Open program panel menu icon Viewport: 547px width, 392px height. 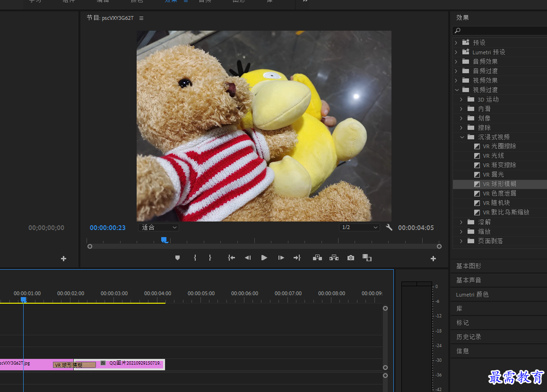coord(141,18)
